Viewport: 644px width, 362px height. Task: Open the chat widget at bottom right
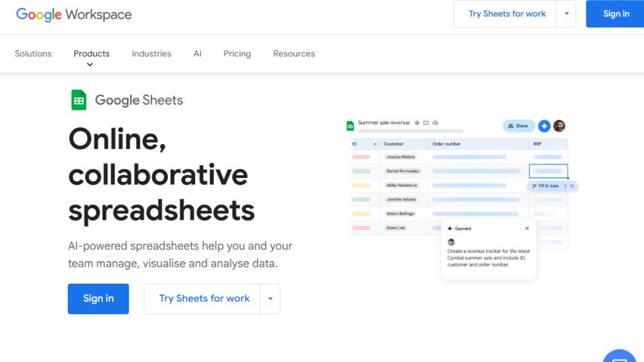click(x=619, y=357)
